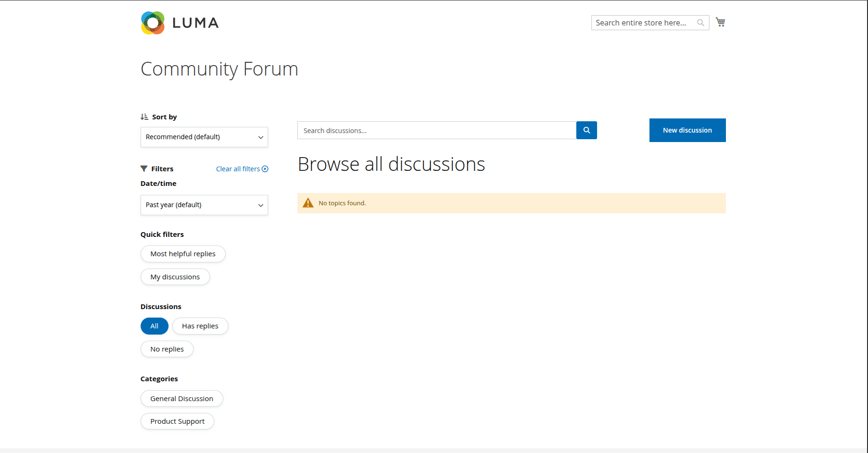Image resolution: width=868 pixels, height=453 pixels.
Task: Click the Clear all filters link
Action: coord(238,169)
